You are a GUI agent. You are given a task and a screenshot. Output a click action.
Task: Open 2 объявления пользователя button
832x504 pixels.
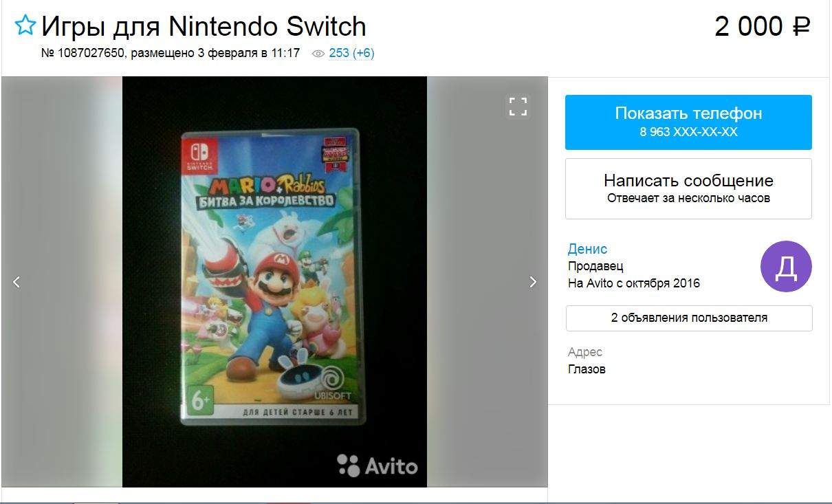pyautogui.click(x=689, y=318)
